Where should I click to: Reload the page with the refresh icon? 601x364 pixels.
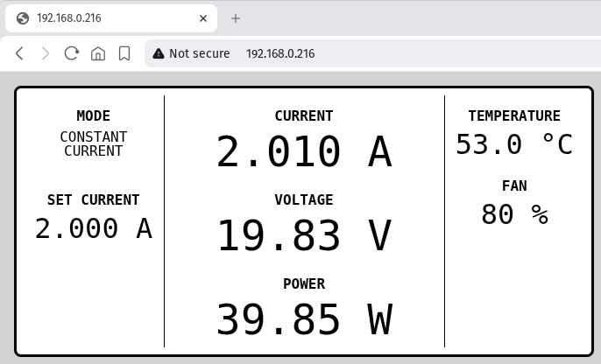(x=71, y=53)
